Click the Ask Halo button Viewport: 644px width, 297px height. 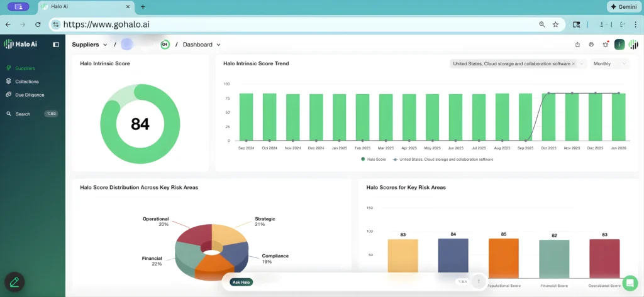[241, 282]
